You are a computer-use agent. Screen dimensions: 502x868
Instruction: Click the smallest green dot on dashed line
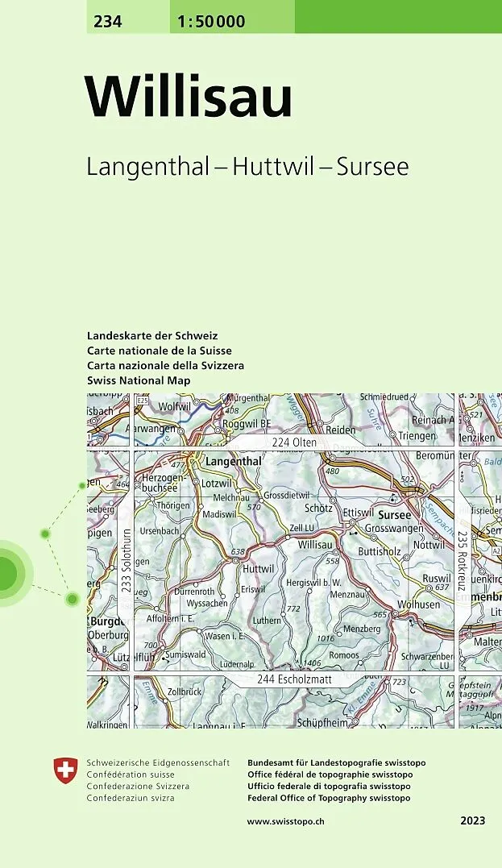82,485
